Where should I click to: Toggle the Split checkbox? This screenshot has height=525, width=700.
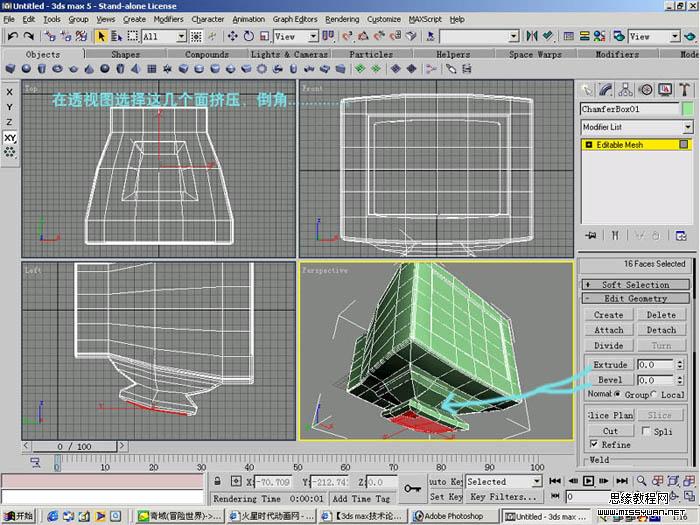tap(646, 431)
